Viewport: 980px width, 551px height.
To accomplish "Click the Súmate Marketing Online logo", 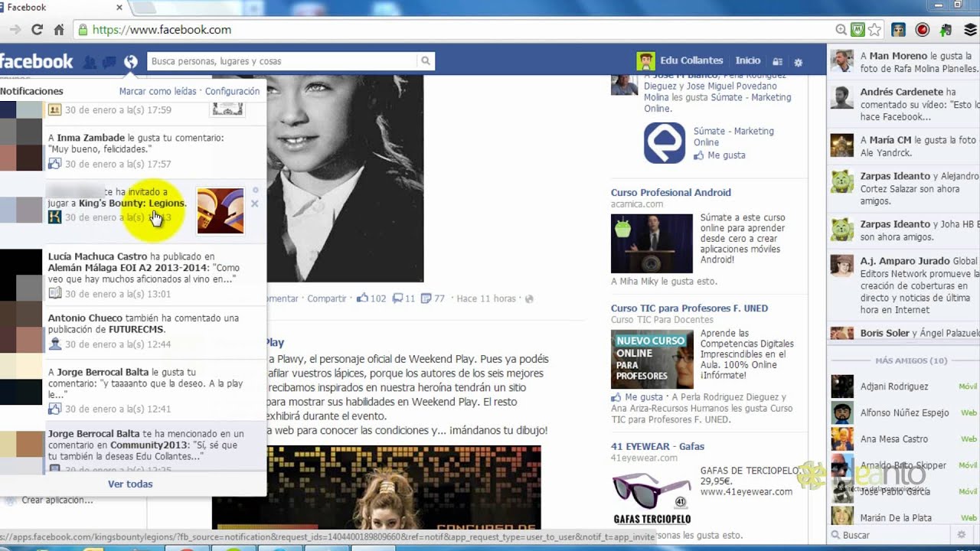I will [x=665, y=142].
